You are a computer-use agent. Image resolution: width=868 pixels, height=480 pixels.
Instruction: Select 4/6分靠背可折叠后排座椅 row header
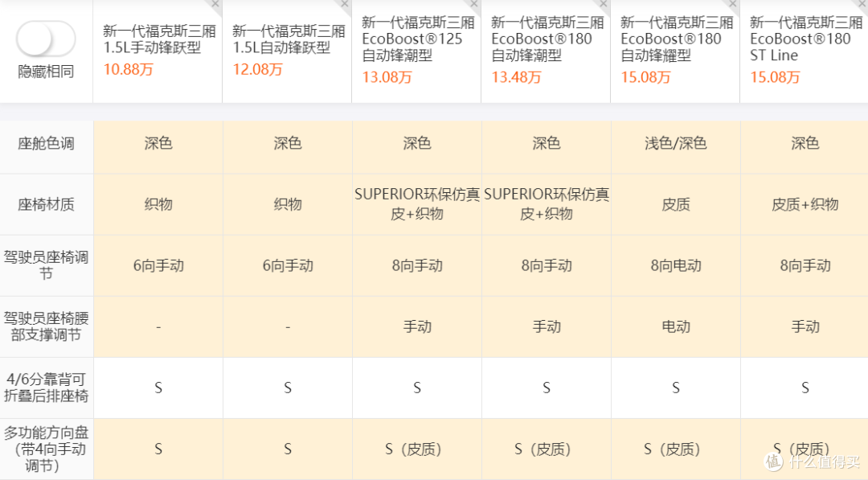tap(46, 388)
